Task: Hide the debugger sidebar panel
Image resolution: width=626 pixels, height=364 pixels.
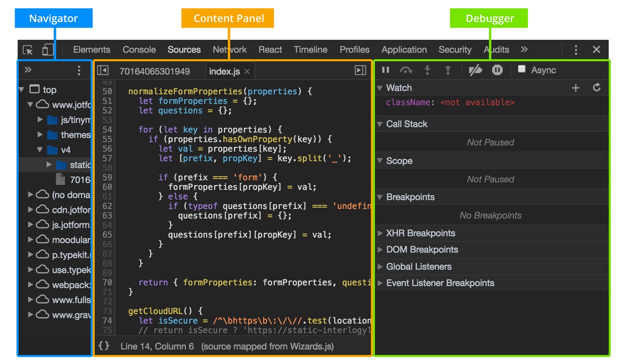Action: click(361, 70)
